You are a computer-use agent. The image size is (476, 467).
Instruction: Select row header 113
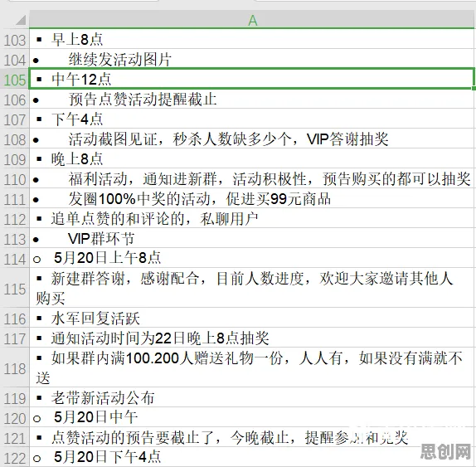pos(15,239)
